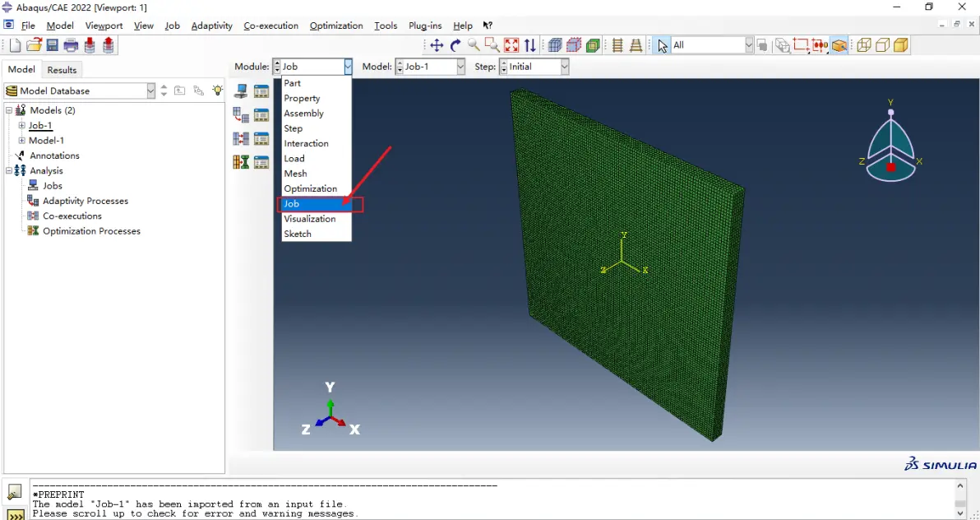The image size is (980, 520).
Task: Auto-fit the view to the viewport
Action: 511,45
